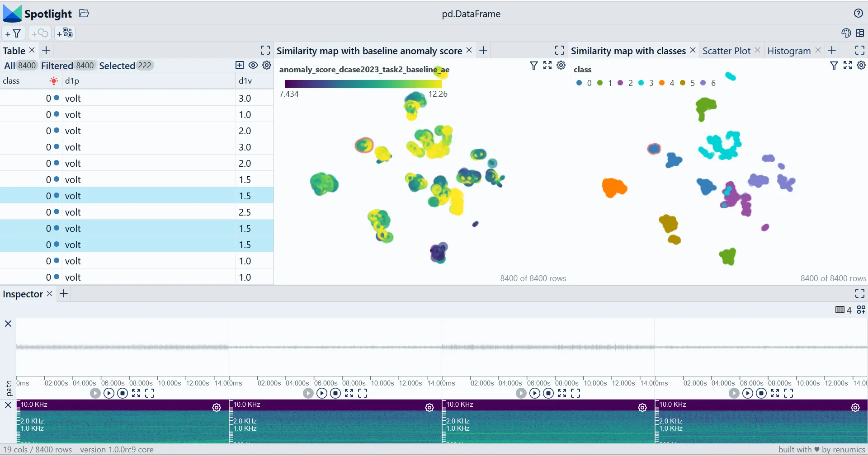Maximize the baseline anomaly similarity map panel
Viewport: 868px width, 456px height.
pyautogui.click(x=560, y=50)
